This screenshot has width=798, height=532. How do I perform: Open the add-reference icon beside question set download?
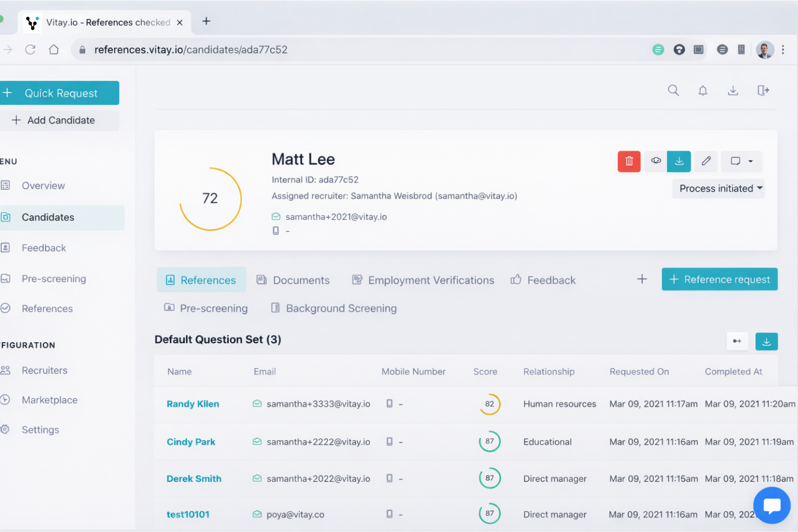click(737, 341)
